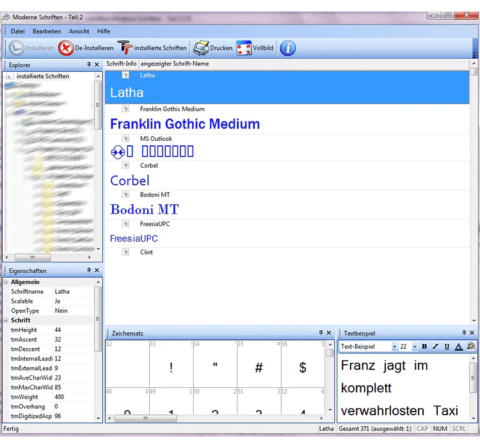Select the Franklin Gothic Medium font entry
This screenshot has height=448, width=480.
tap(287, 120)
